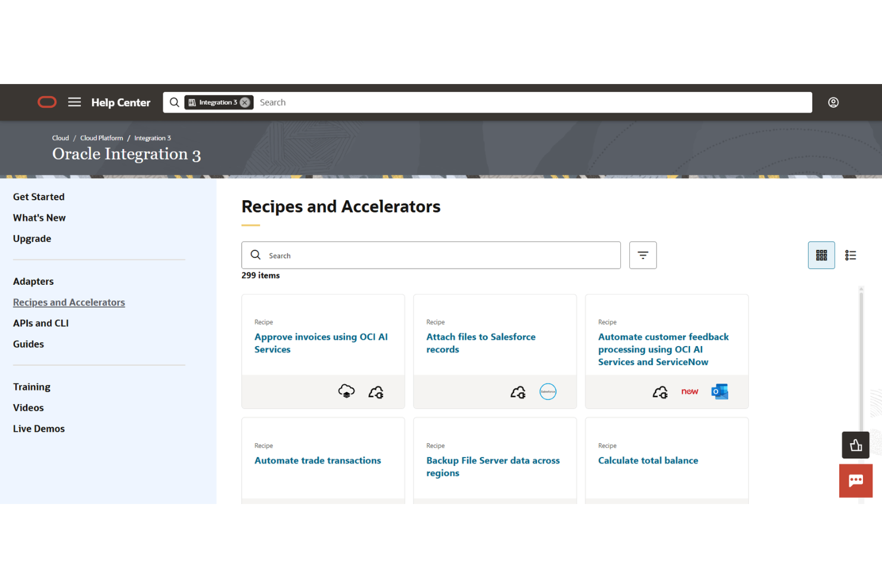Go to Cloud breadcrumb link

(60, 138)
